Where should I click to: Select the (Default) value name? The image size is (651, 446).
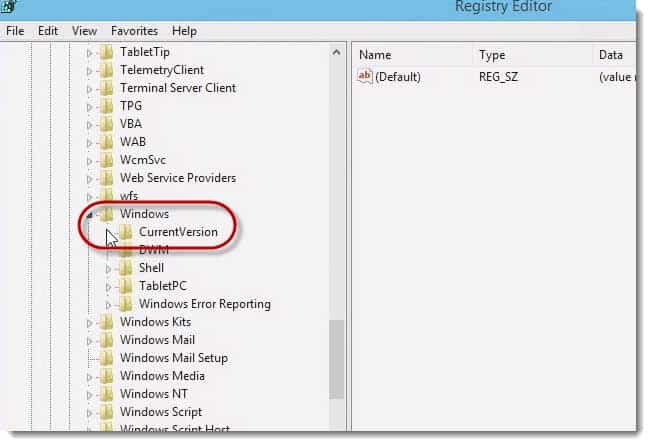398,77
